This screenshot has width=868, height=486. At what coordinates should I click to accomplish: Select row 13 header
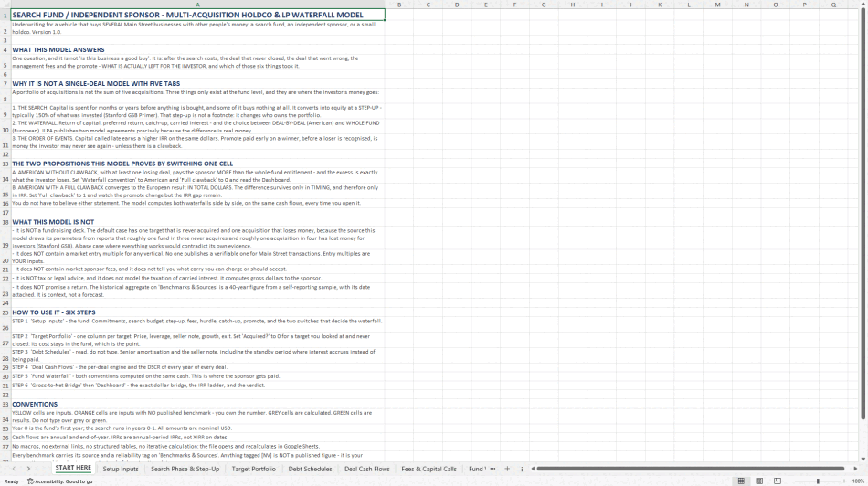[5, 164]
